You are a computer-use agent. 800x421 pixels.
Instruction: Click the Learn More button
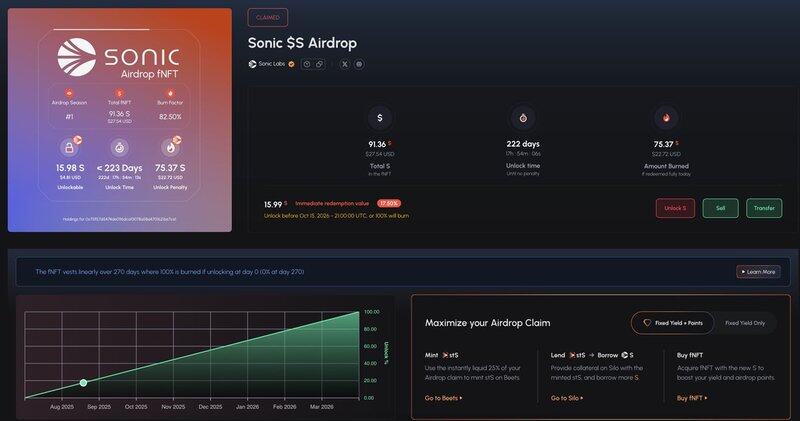[758, 272]
